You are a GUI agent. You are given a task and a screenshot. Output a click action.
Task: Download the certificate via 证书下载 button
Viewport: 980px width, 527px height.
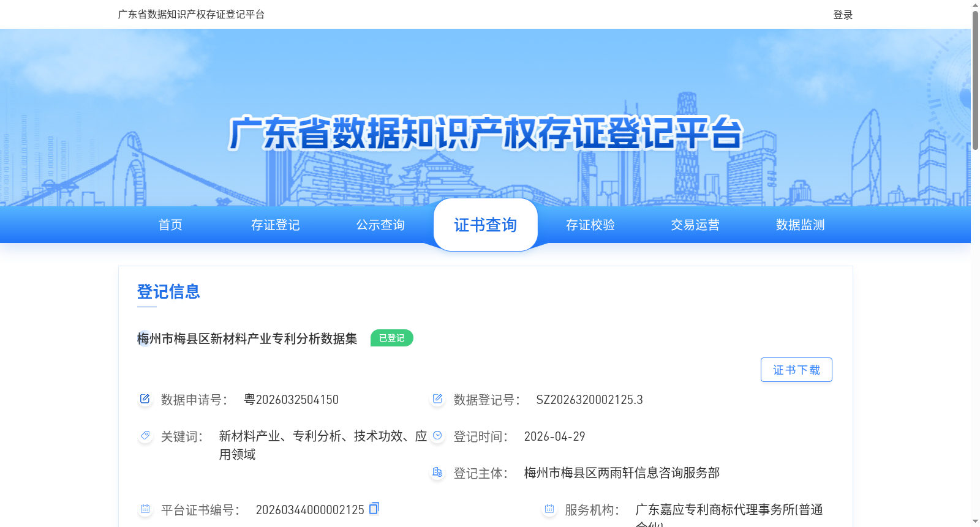(796, 370)
